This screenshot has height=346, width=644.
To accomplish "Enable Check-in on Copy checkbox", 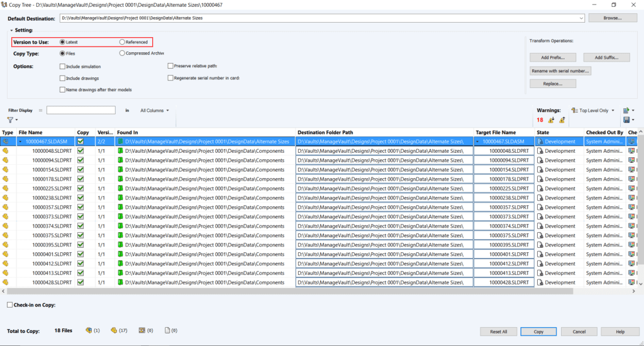I will click(9, 305).
